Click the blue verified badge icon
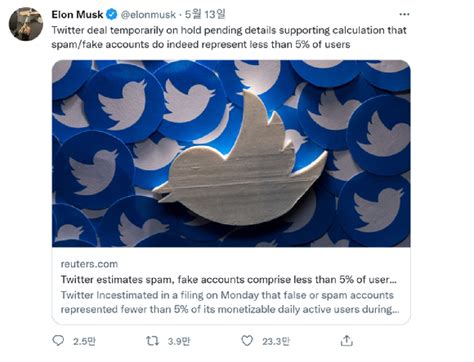 tap(112, 15)
